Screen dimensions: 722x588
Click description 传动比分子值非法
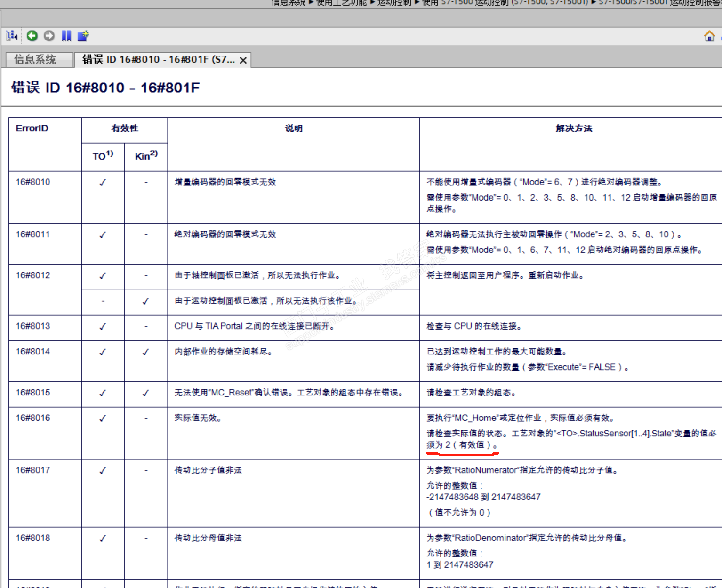(x=208, y=470)
